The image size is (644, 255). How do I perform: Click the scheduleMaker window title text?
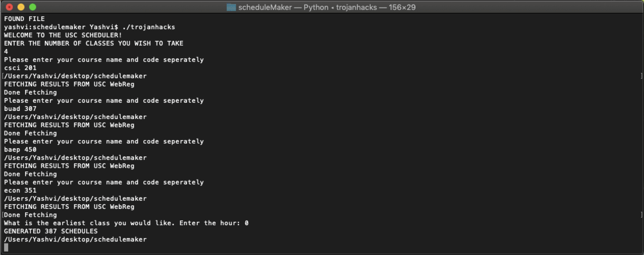point(327,7)
